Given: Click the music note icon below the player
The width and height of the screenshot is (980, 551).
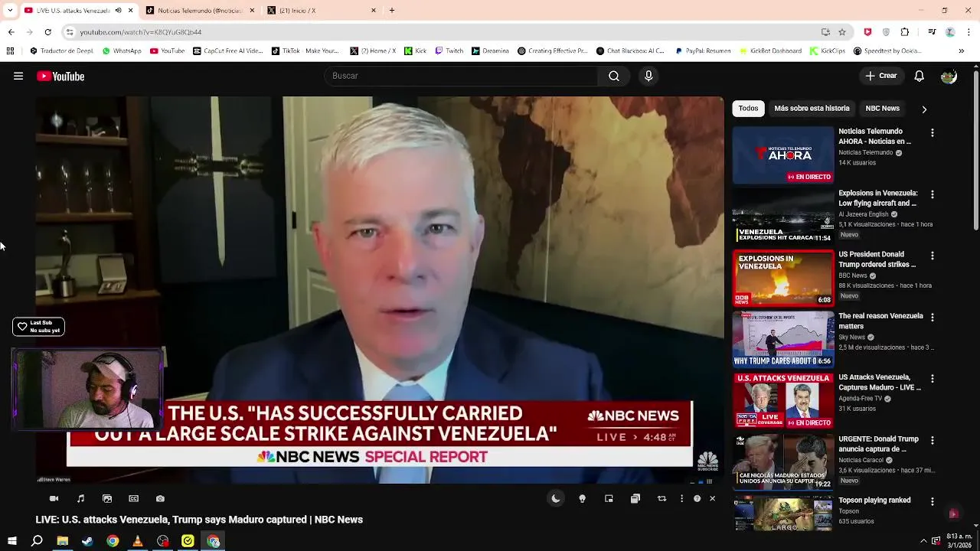Looking at the screenshot, I should click(x=80, y=498).
